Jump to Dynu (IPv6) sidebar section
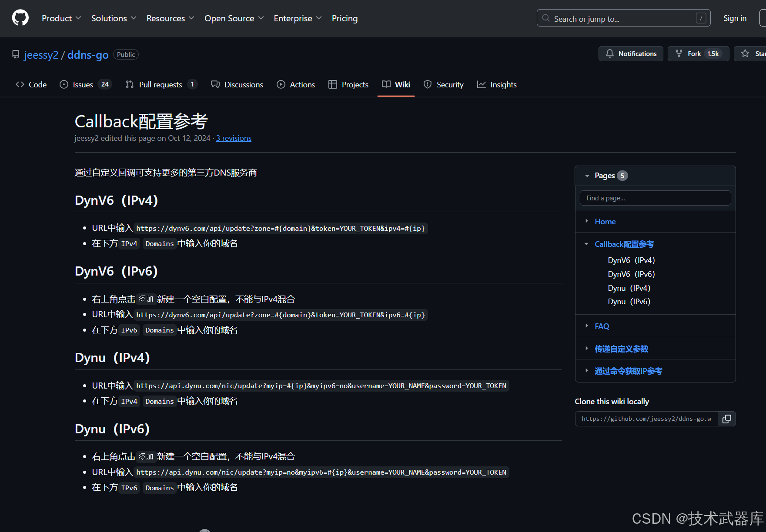 [629, 301]
